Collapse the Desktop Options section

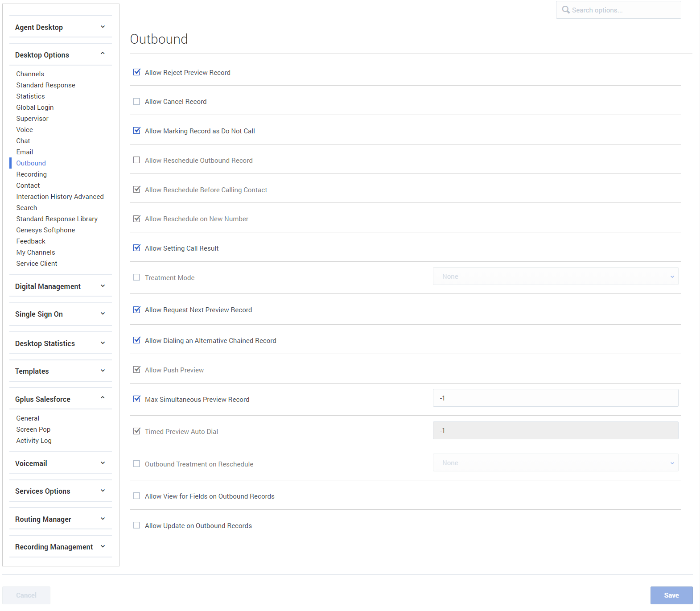point(103,54)
